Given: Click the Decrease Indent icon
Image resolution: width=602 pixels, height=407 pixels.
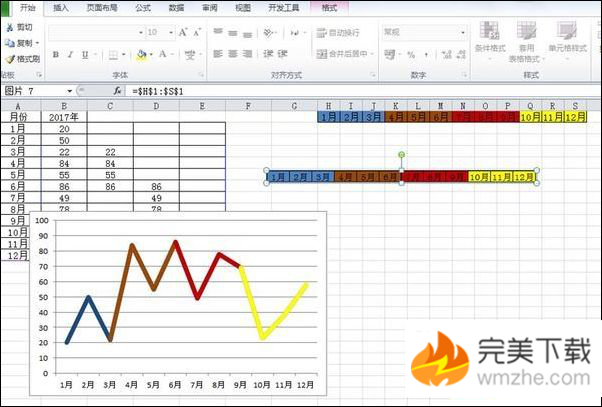Looking at the screenshot, I should tap(268, 54).
